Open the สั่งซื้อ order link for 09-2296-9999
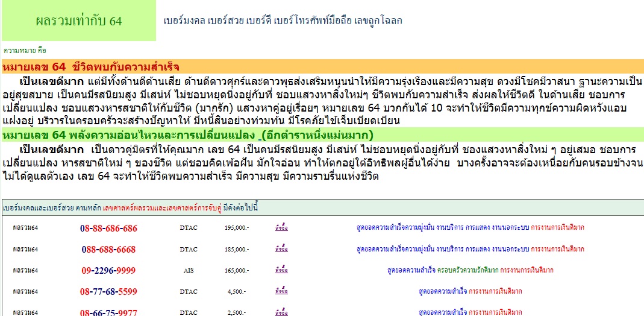Image resolution: width=644 pixels, height=316 pixels. click(281, 270)
